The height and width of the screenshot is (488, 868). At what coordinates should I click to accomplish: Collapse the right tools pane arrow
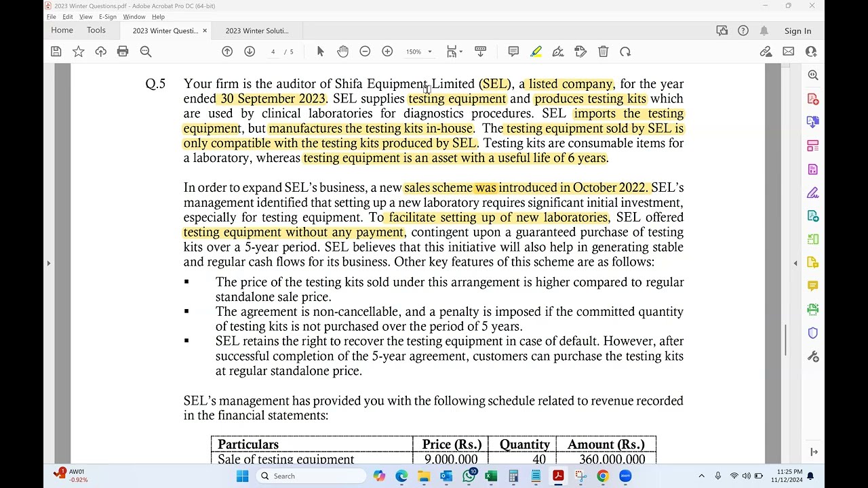tap(795, 263)
